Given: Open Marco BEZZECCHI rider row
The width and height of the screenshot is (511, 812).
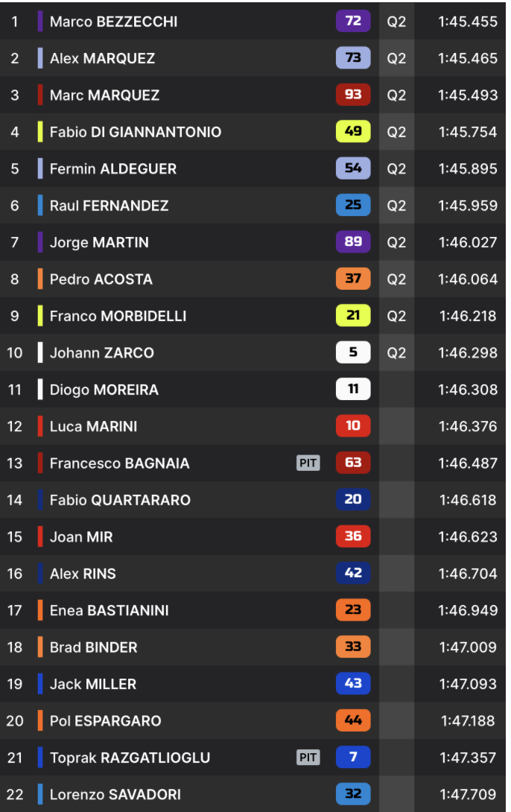Looking at the screenshot, I should click(x=253, y=22).
